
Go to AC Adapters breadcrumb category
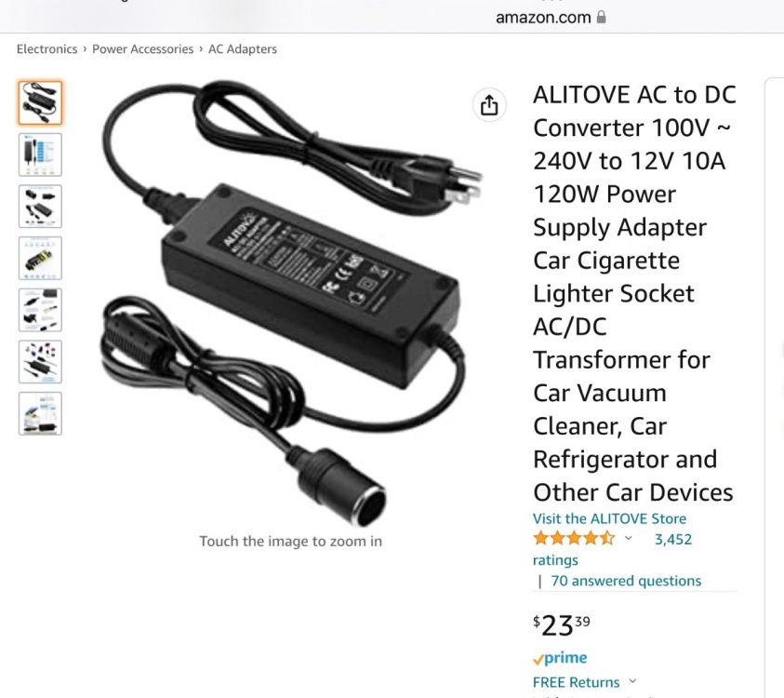point(243,49)
